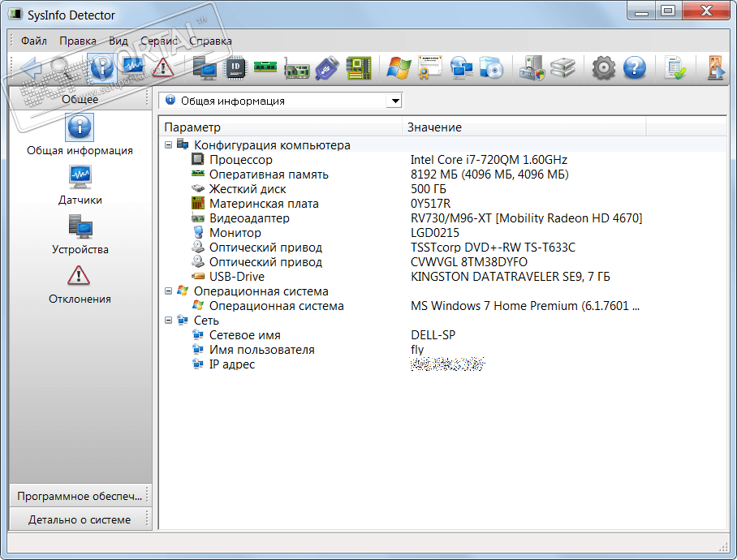Open the Файл menu
This screenshot has width=737, height=560.
[34, 41]
